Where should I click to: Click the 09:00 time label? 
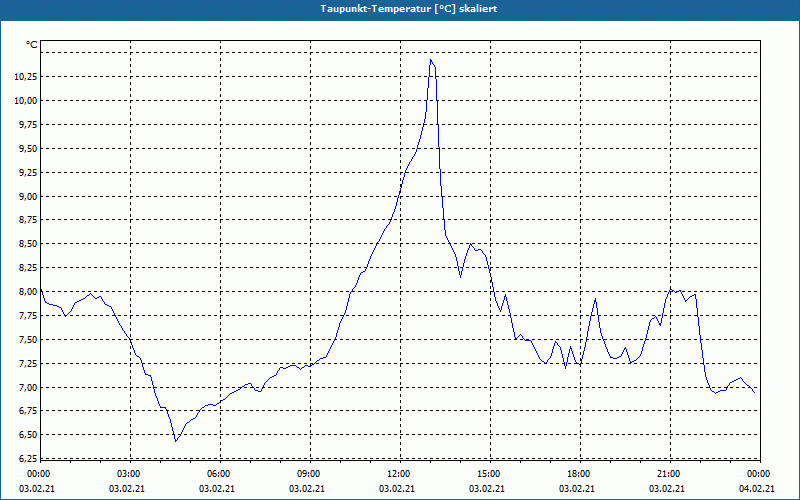pyautogui.click(x=311, y=474)
